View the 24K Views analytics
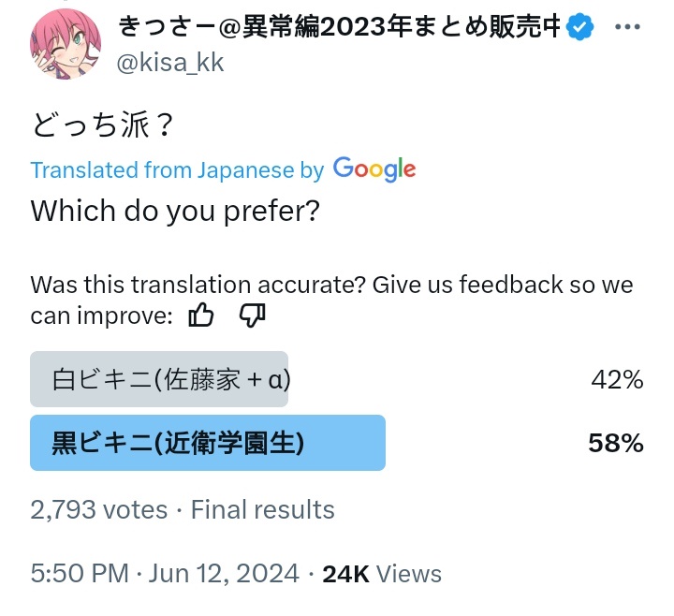 tap(382, 574)
